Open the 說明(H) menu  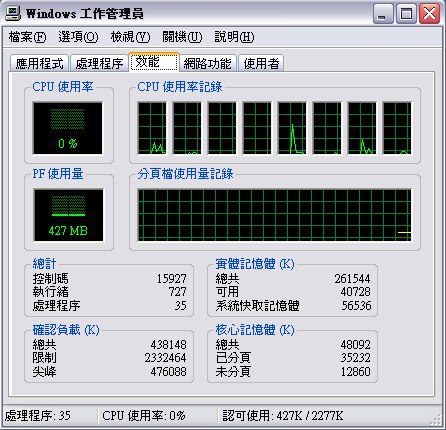[x=234, y=37]
